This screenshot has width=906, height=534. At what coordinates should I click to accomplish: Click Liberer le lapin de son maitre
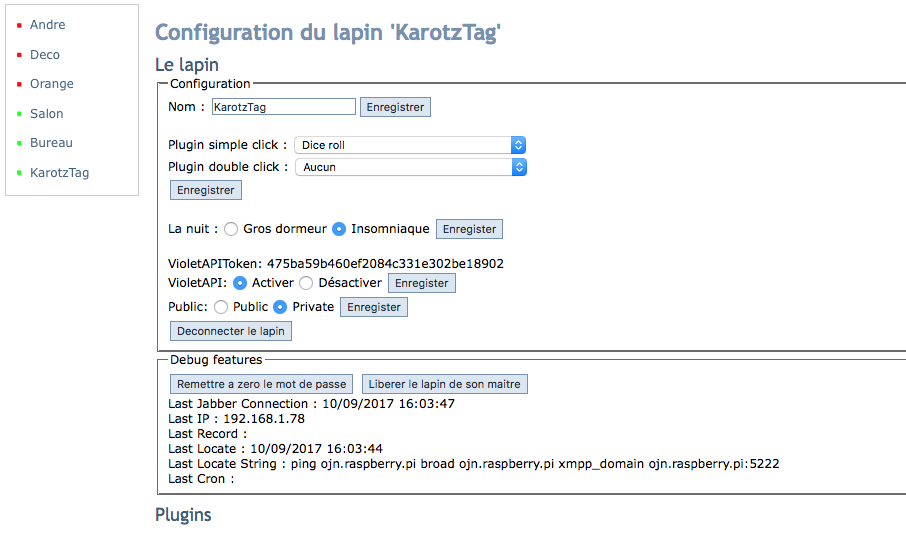[444, 384]
